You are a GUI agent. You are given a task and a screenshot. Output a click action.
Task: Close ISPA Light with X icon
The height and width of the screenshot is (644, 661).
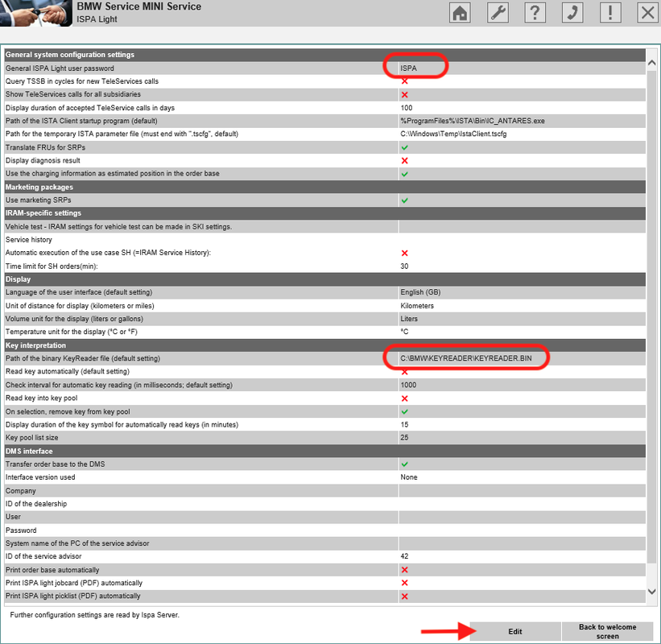pyautogui.click(x=647, y=12)
